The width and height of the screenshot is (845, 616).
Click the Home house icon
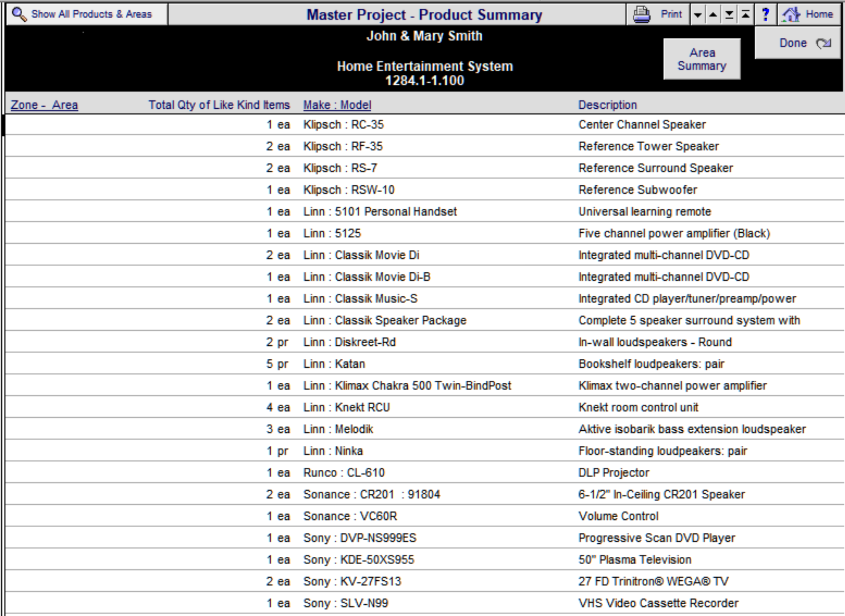791,14
